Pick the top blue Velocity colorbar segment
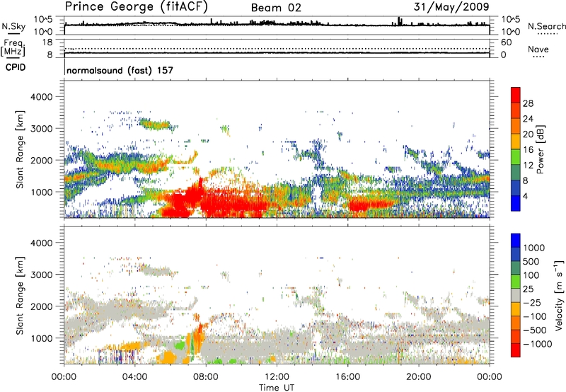Image resolution: width=566 pixels, height=392 pixels. tap(516, 241)
